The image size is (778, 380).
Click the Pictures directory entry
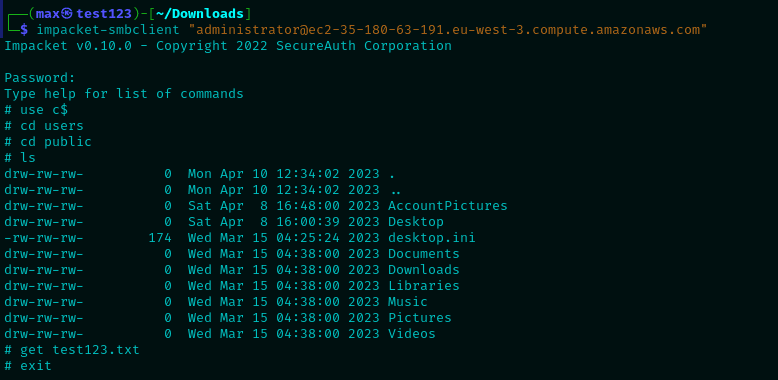[x=420, y=317]
